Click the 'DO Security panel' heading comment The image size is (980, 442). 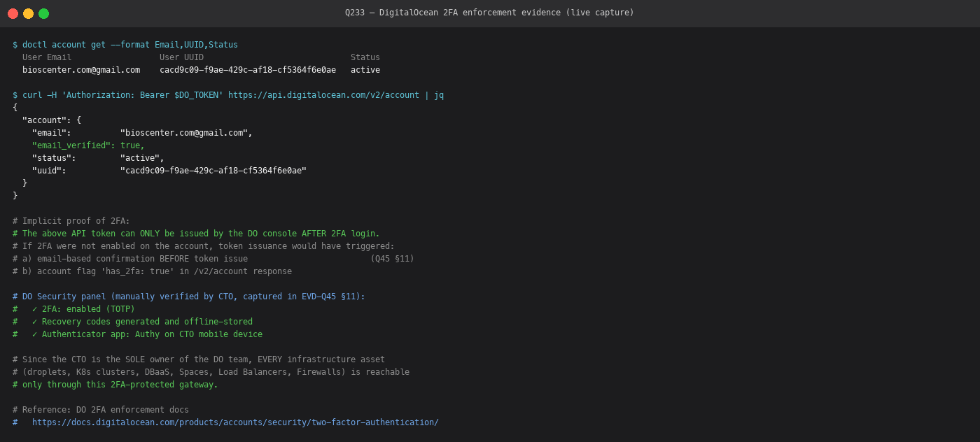189,297
